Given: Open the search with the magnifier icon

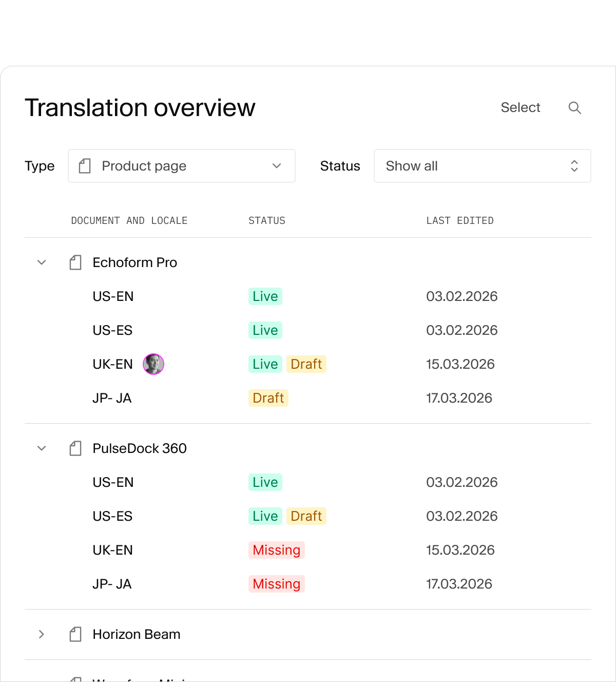Looking at the screenshot, I should pyautogui.click(x=575, y=108).
